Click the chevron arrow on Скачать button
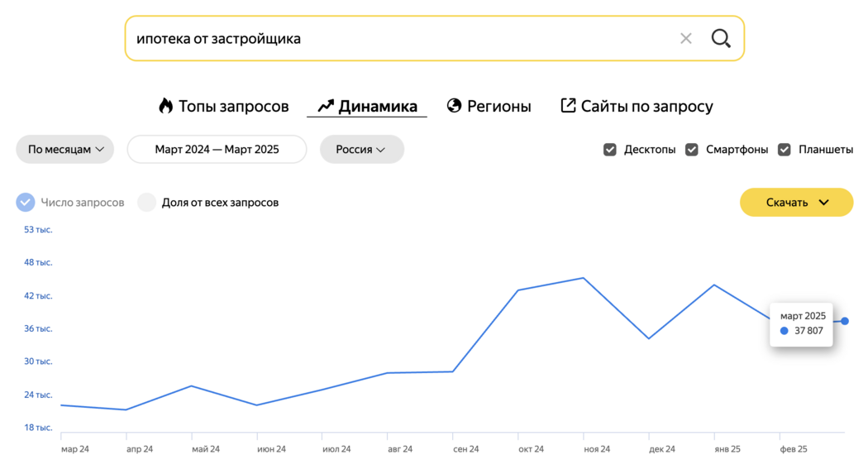The height and width of the screenshot is (474, 868). tap(823, 202)
